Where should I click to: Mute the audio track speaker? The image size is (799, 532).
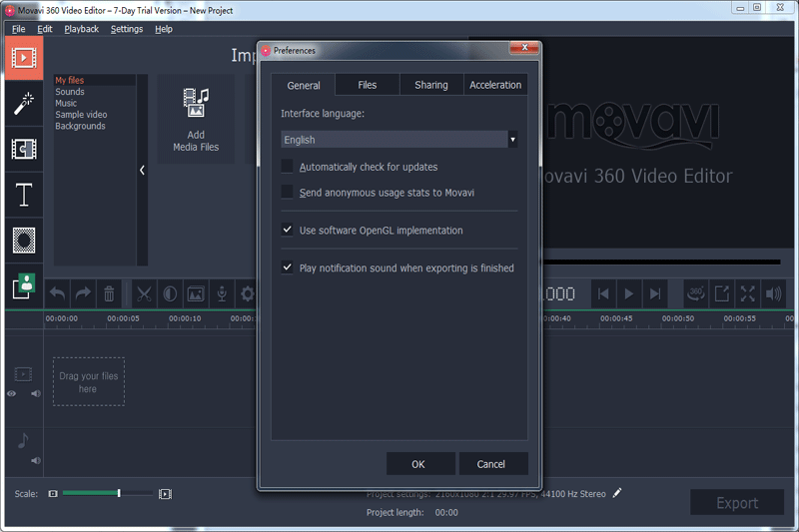[x=36, y=460]
